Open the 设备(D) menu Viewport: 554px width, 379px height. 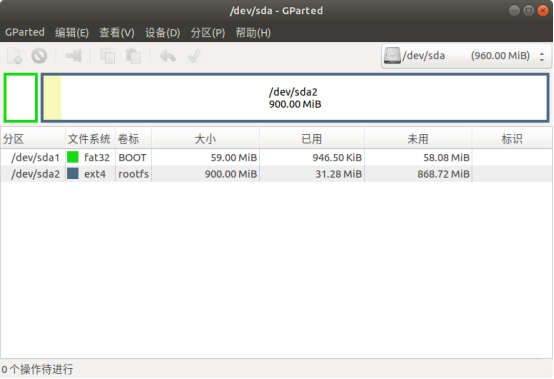click(163, 32)
